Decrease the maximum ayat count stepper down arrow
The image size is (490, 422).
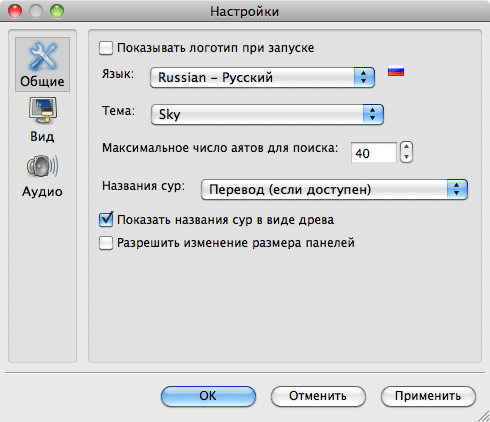406,157
